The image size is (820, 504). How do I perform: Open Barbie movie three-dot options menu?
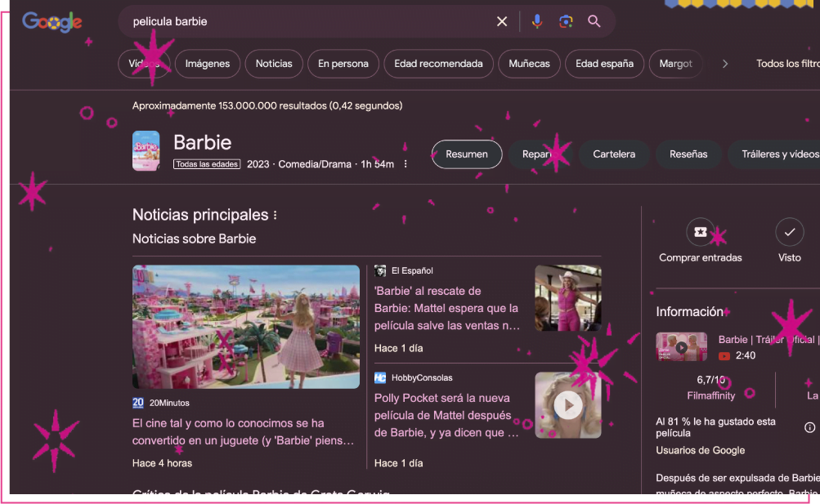pyautogui.click(x=406, y=164)
